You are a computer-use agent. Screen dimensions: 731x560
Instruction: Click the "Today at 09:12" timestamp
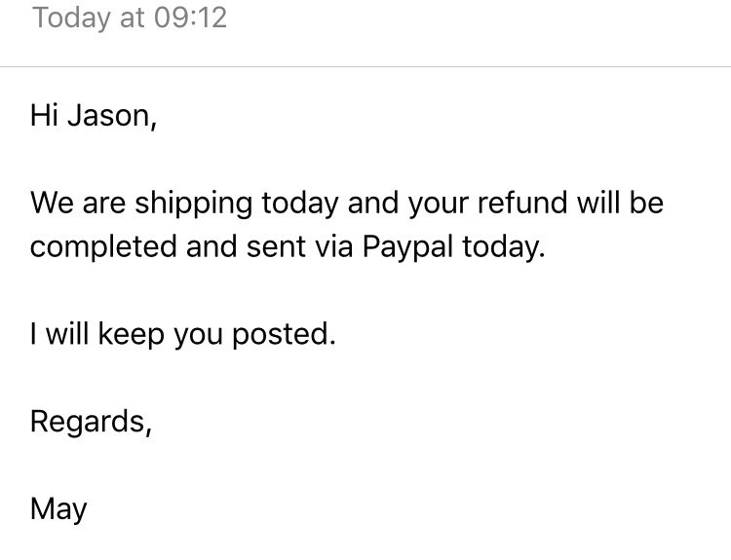point(130,19)
